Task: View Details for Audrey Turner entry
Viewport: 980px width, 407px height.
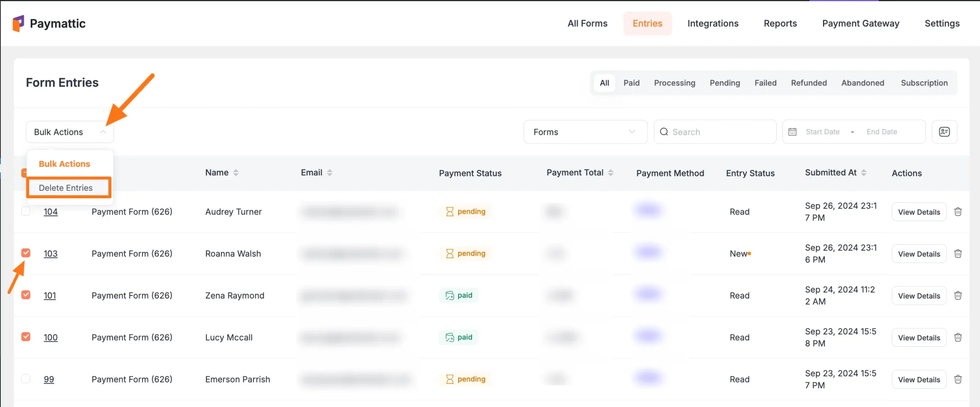Action: tap(919, 212)
